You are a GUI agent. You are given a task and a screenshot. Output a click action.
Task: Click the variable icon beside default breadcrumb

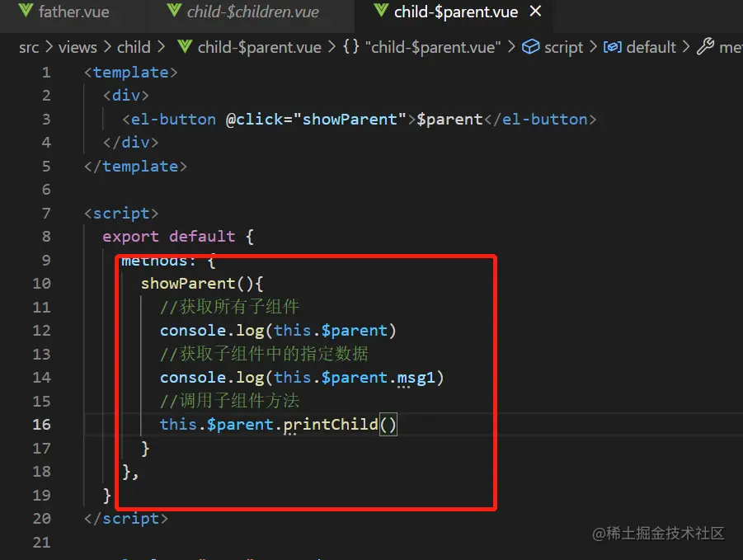(x=612, y=47)
